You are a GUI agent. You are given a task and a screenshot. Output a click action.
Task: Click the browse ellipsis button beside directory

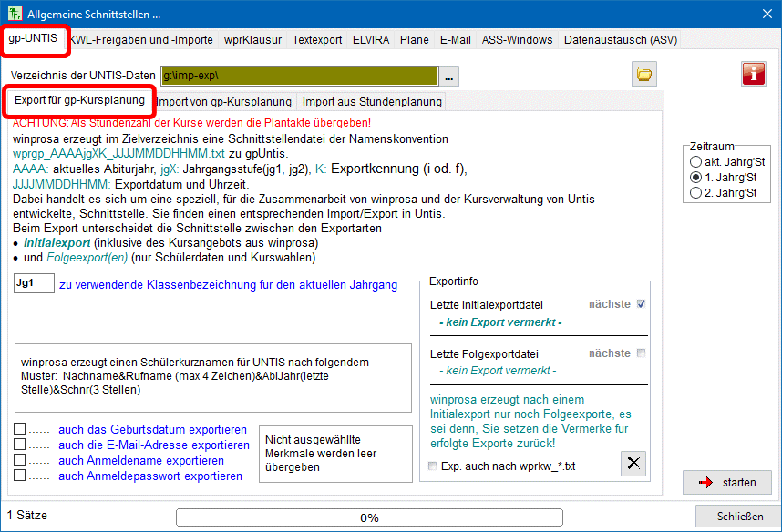point(450,76)
